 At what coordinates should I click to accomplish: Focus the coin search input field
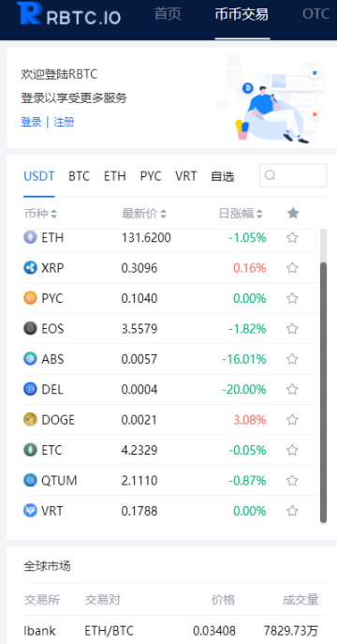(x=293, y=175)
